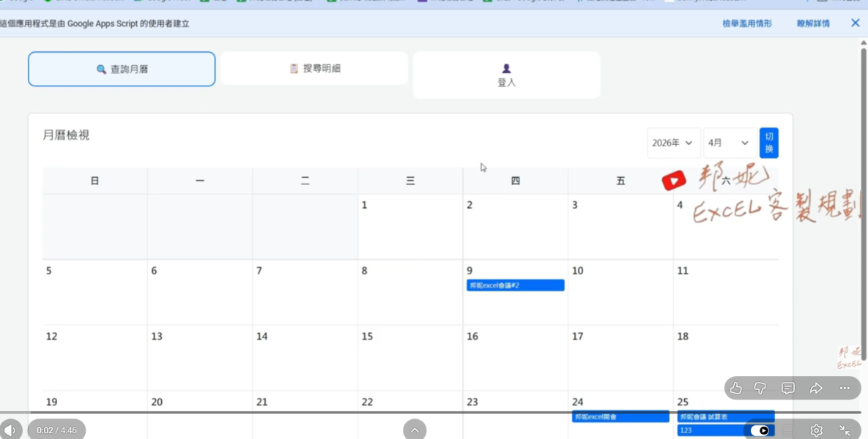Click the 五 Friday column header
Viewport: 868px width, 439px height.
tap(620, 181)
